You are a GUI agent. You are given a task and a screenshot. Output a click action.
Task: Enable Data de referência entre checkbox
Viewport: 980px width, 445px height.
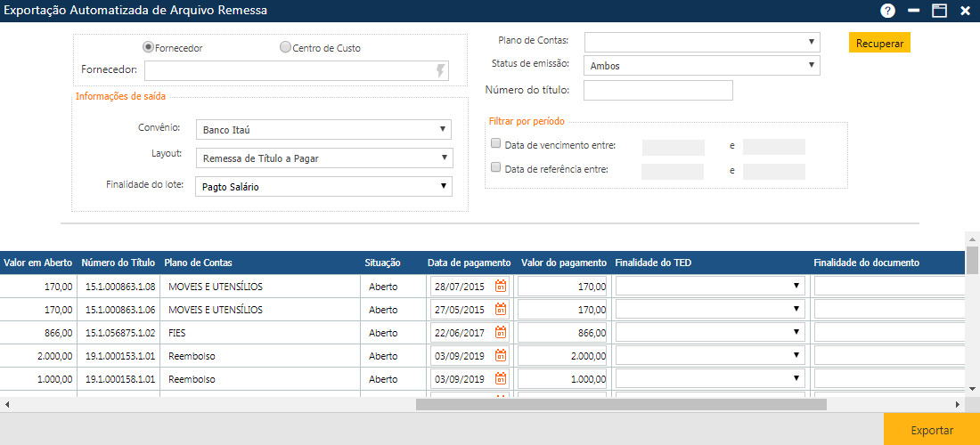coord(496,167)
